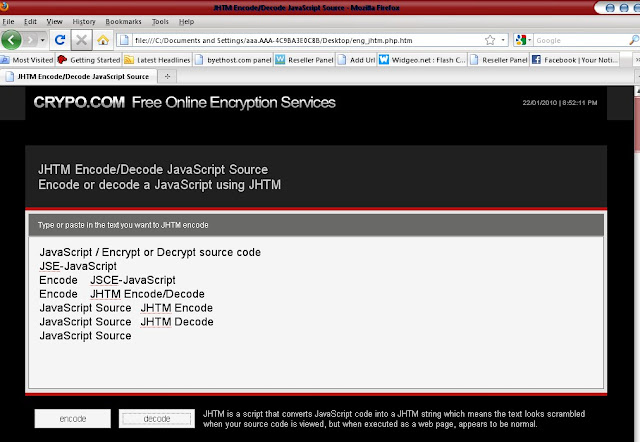Viewport: 640px width, 442px height.
Task: Open the byethost.com panel bookmark
Action: 233,60
